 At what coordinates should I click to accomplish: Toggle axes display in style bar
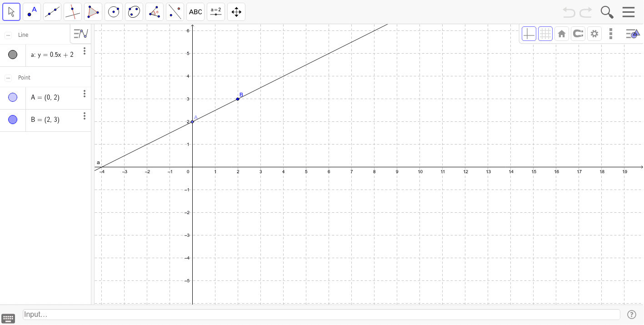tap(529, 34)
